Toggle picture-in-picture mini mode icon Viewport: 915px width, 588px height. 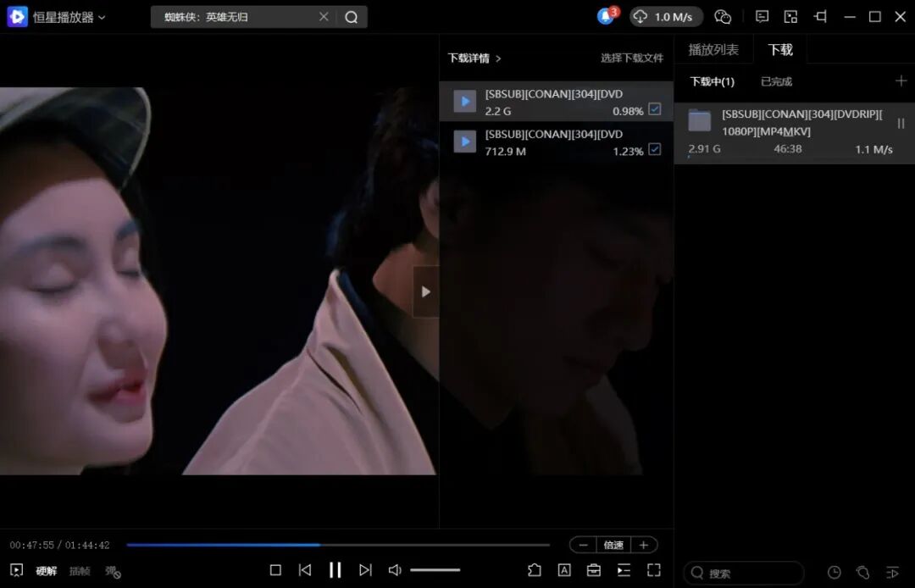(x=790, y=17)
